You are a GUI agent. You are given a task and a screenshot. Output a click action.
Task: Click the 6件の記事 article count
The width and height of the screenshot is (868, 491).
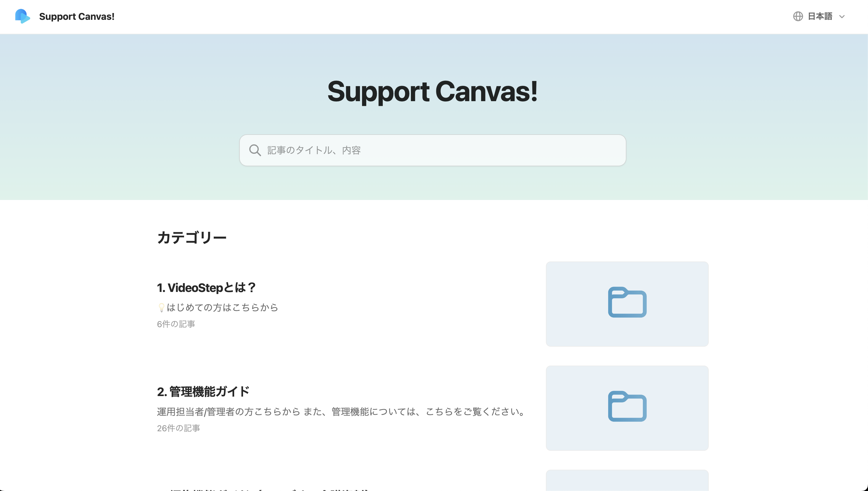point(176,324)
